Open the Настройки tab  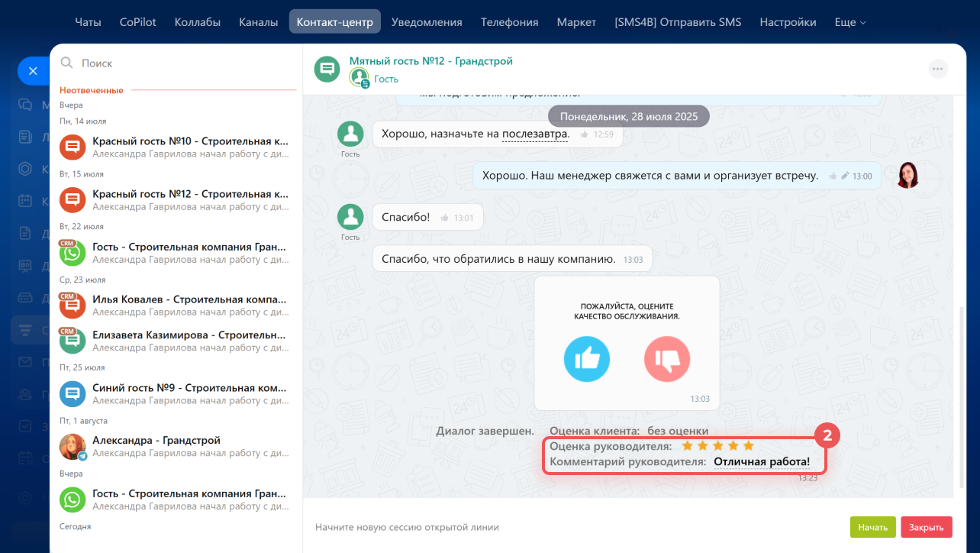click(788, 22)
